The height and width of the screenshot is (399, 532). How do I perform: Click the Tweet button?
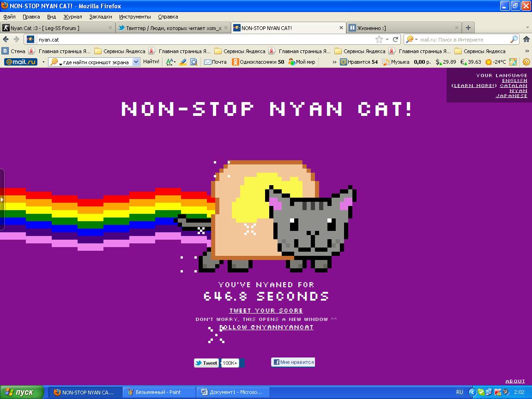[x=206, y=363]
